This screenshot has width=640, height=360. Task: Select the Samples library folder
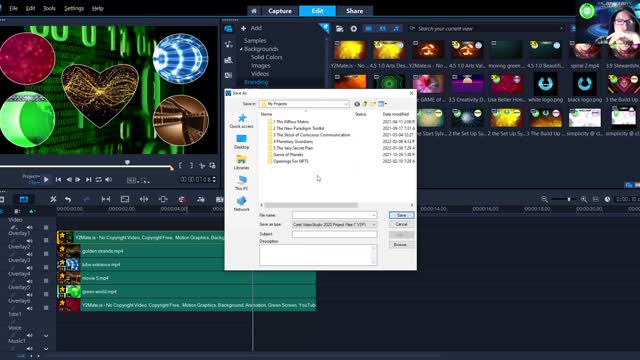(255, 40)
